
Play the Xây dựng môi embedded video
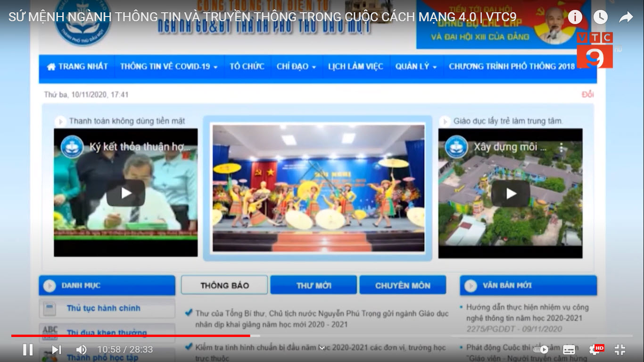(511, 193)
